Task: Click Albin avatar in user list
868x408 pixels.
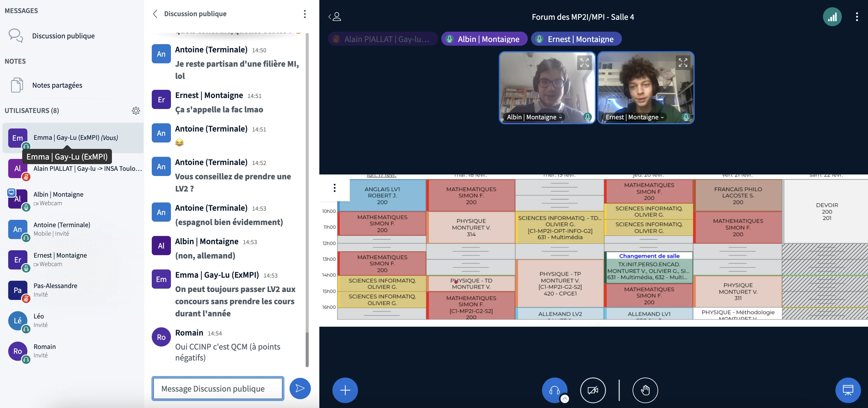Action: [x=18, y=199]
